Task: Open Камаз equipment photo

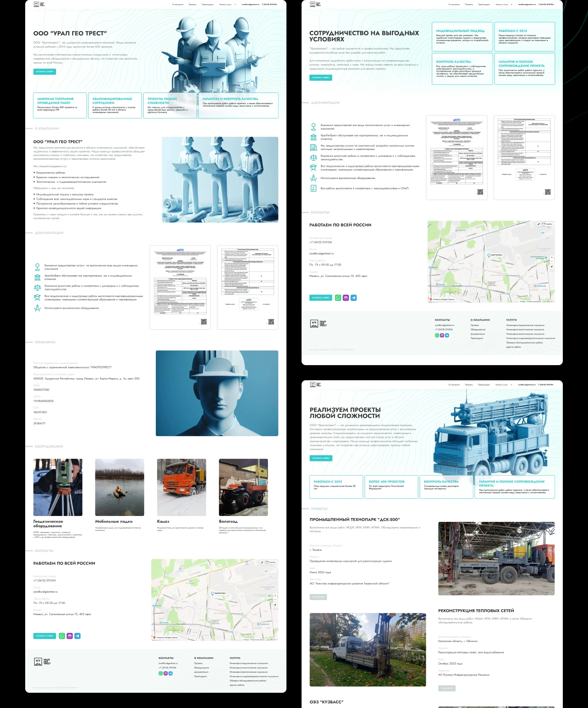Action: (181, 487)
